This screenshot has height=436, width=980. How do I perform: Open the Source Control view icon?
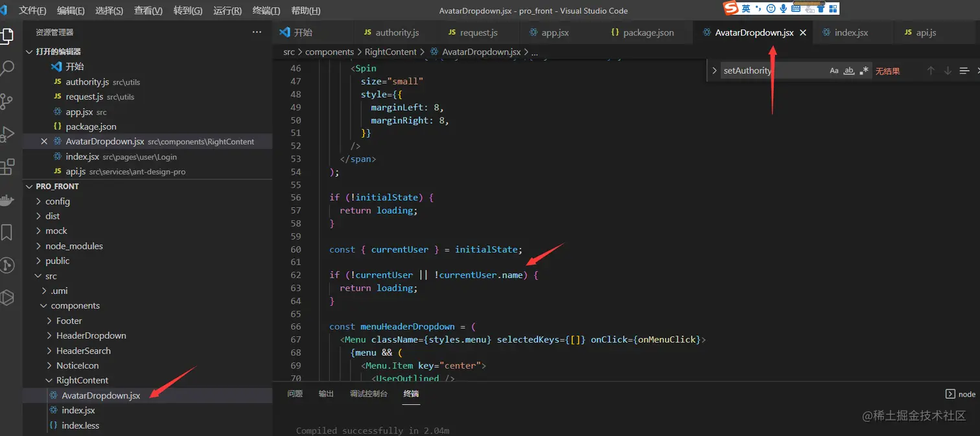click(x=6, y=101)
